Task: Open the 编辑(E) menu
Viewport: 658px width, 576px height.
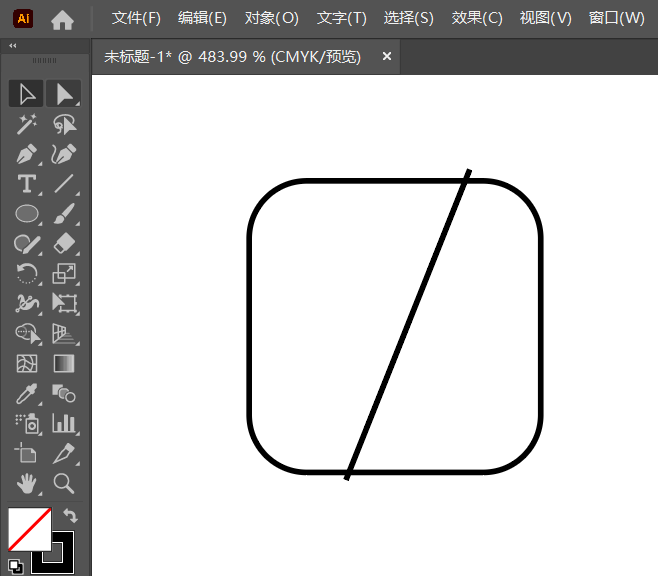Action: pos(202,18)
